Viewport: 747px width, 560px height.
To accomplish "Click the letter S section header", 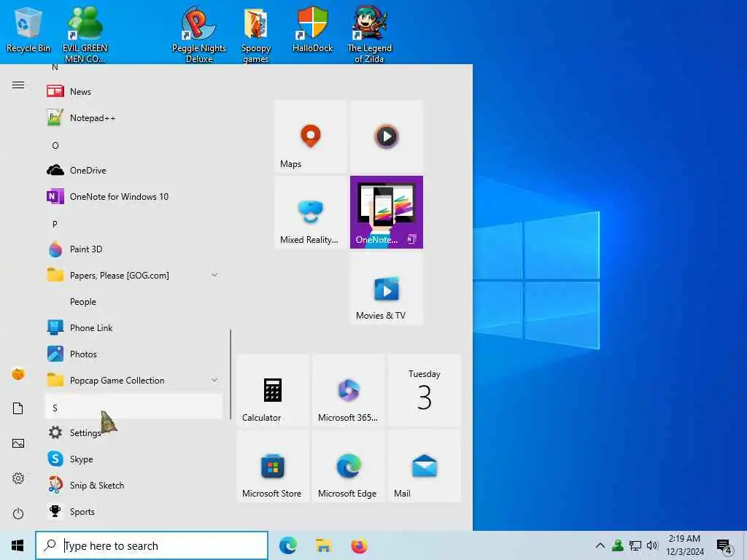I will [x=133, y=408].
